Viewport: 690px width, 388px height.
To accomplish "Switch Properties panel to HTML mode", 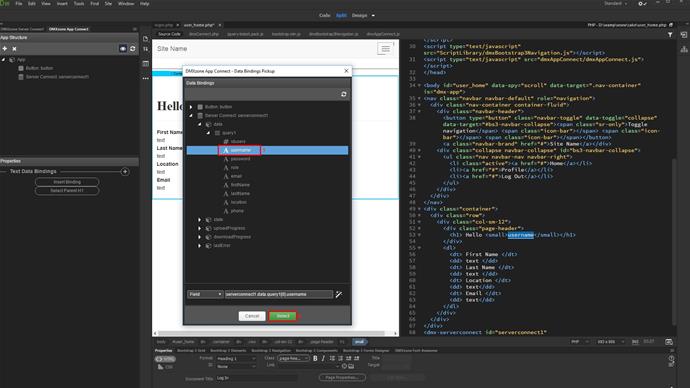I will coord(165,359).
